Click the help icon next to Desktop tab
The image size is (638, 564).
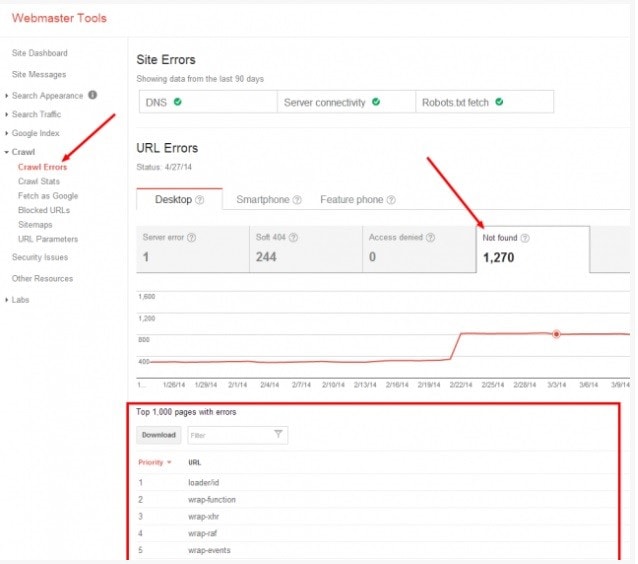tap(200, 200)
